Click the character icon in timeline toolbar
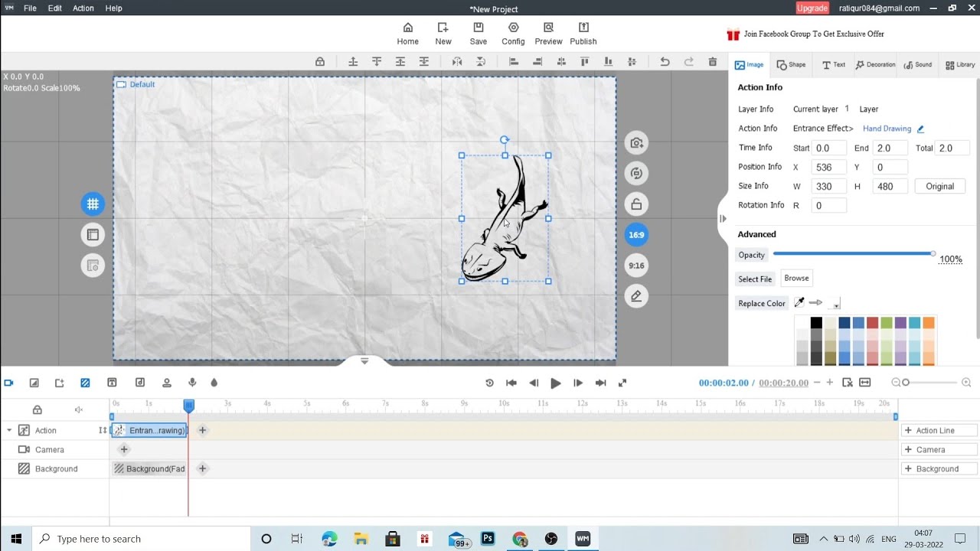Viewport: 980px width, 551px height. pos(166,383)
